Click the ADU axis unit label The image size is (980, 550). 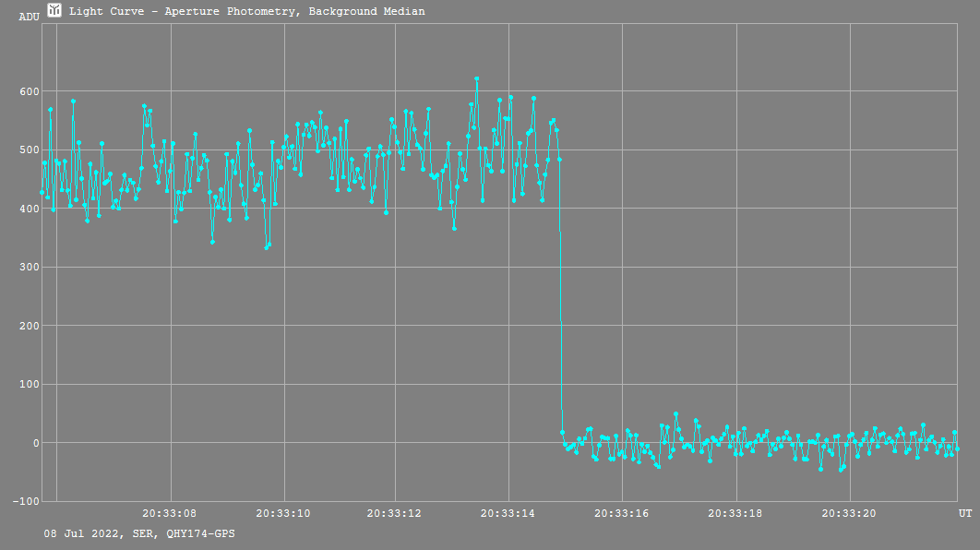(29, 17)
